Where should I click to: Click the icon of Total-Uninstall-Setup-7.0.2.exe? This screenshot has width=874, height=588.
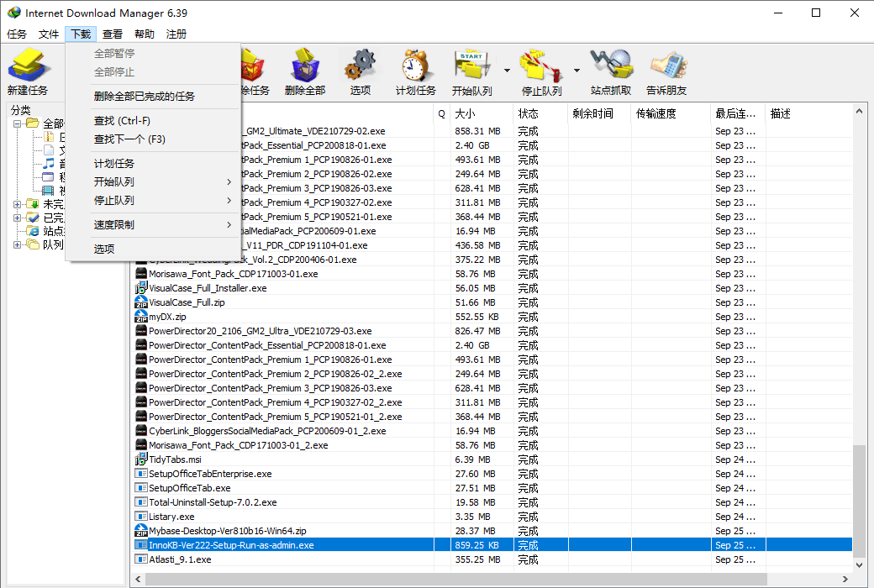[x=141, y=502]
